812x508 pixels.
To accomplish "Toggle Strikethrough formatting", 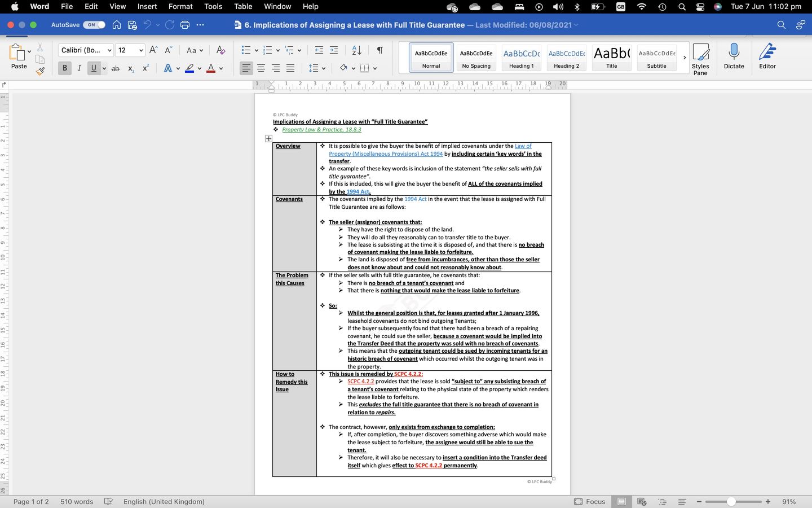I will point(116,68).
